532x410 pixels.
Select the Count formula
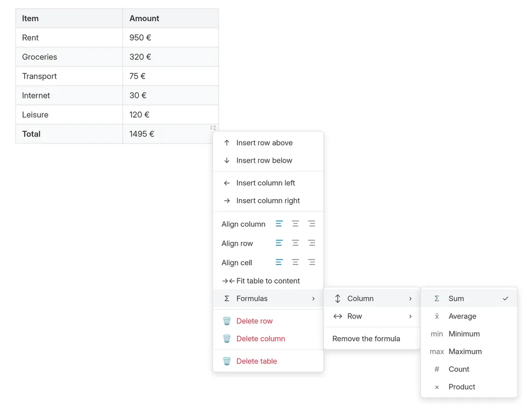point(469,369)
